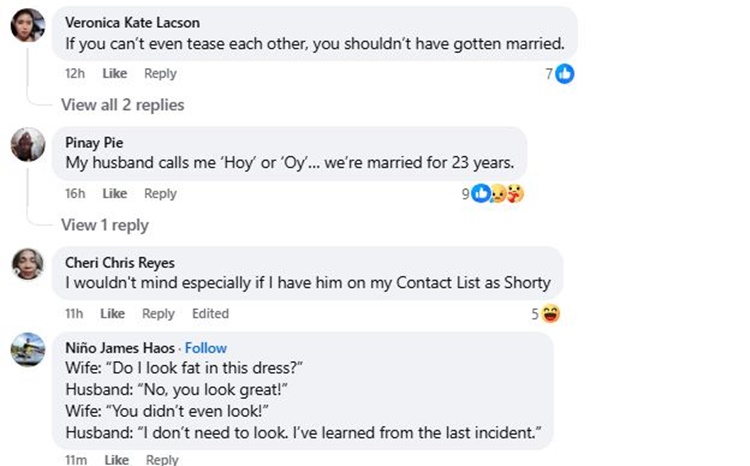
Task: Expand View all 2 replies
Action: pos(122,104)
